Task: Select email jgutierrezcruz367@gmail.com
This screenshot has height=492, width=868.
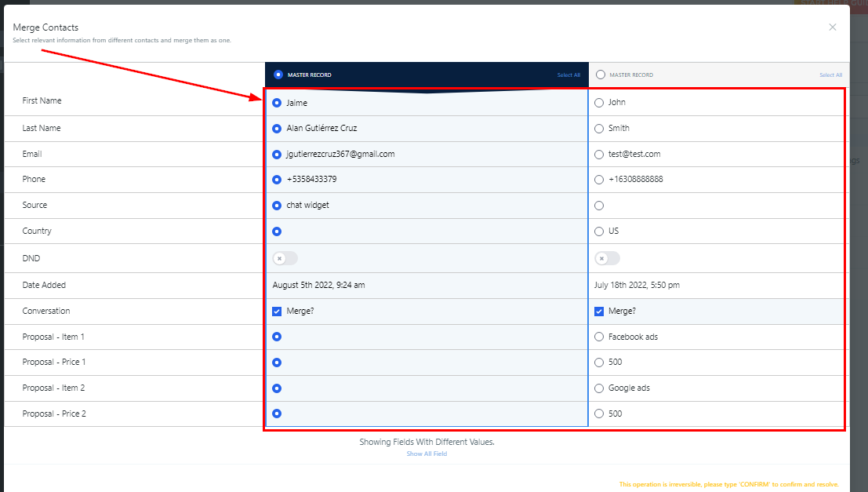Action: (277, 155)
